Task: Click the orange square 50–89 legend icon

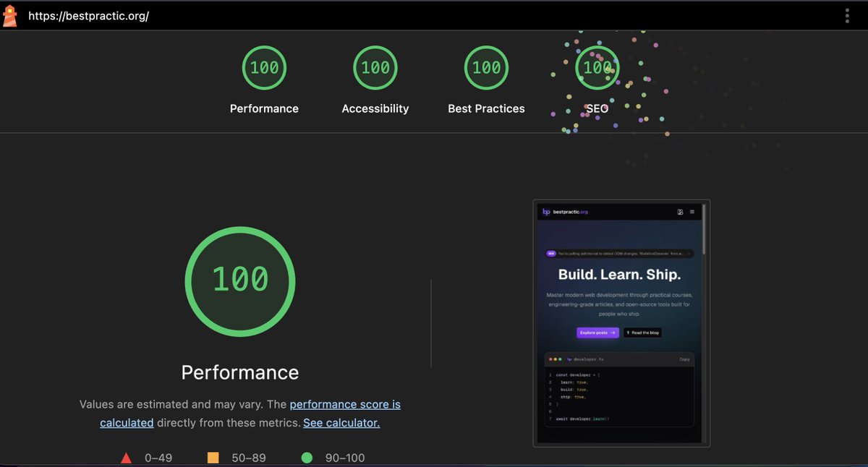Action: (213, 458)
